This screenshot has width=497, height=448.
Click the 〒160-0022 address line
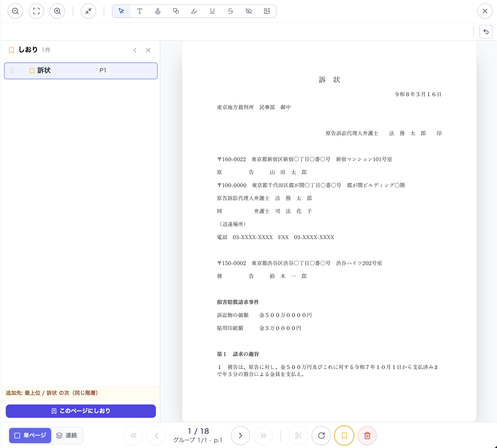tap(305, 159)
